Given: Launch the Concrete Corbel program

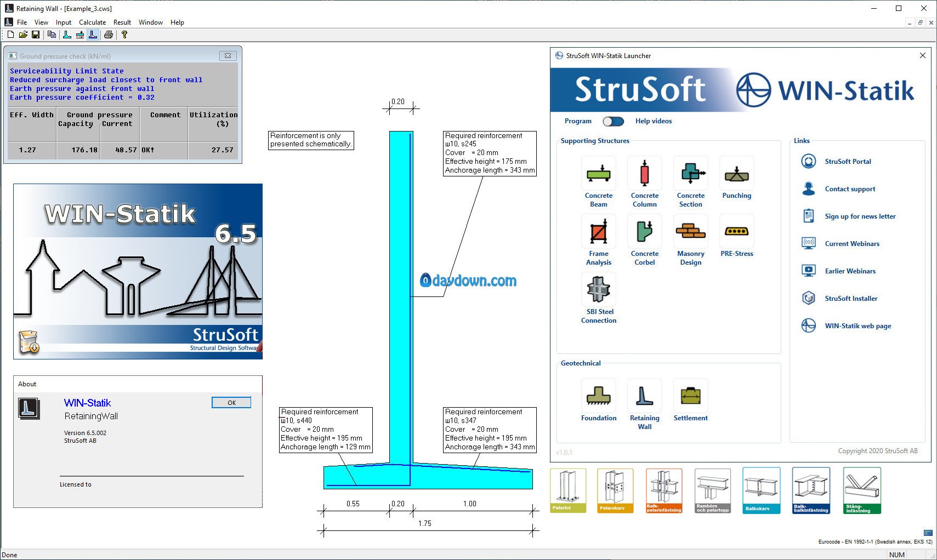Looking at the screenshot, I should click(645, 241).
